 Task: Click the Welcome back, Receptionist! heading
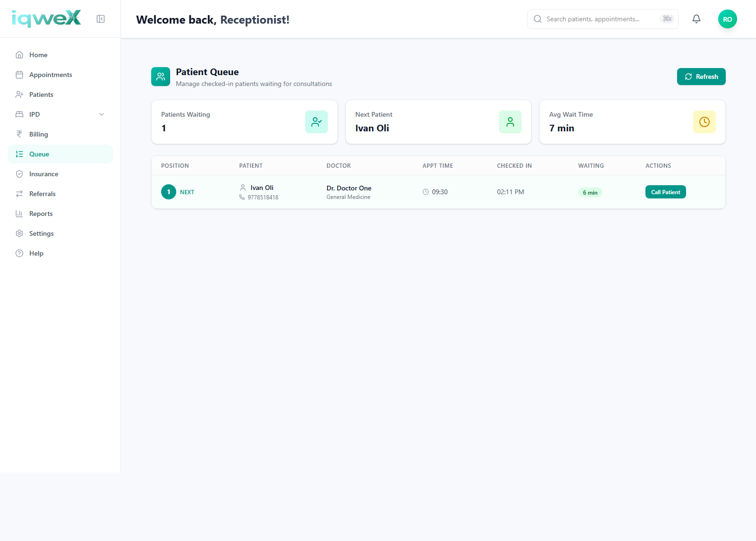(213, 19)
